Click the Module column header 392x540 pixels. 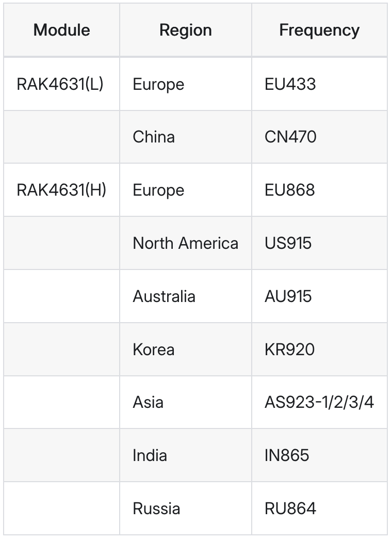click(x=61, y=30)
